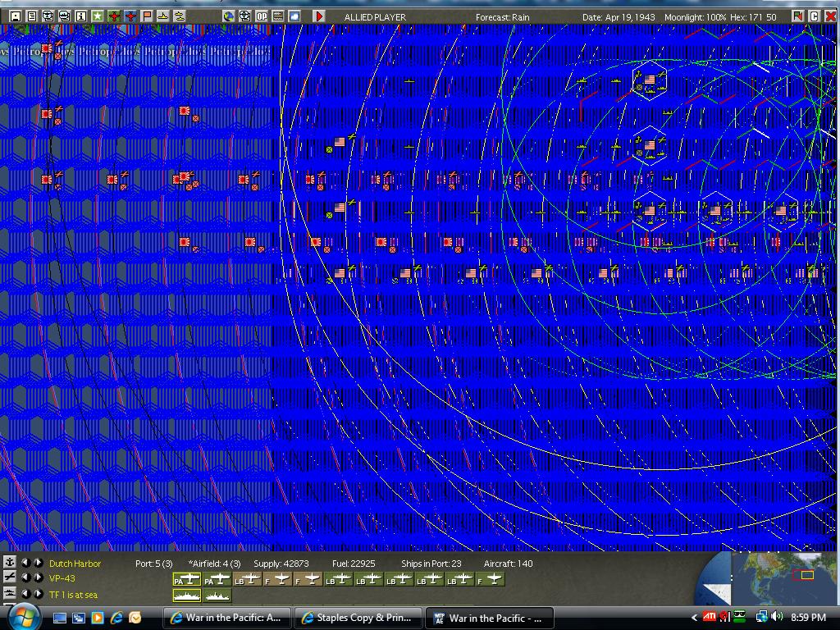
Task: Click the red play arrow end-turn button
Action: coord(319,16)
